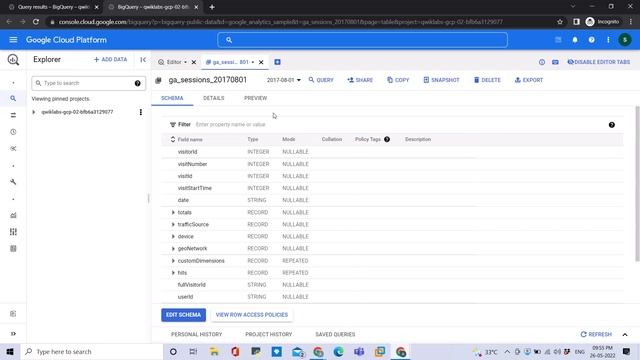Image resolution: width=640 pixels, height=360 pixels.
Task: Reload the page in browser
Action: click(x=36, y=22)
